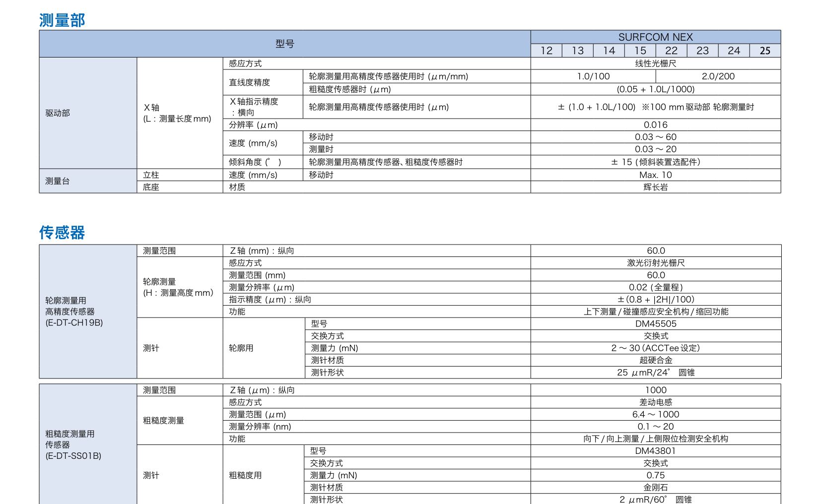Select the ± 15 (倾斜装置选配件) cell
Image resolution: width=820 pixels, height=504 pixels.
pyautogui.click(x=656, y=162)
